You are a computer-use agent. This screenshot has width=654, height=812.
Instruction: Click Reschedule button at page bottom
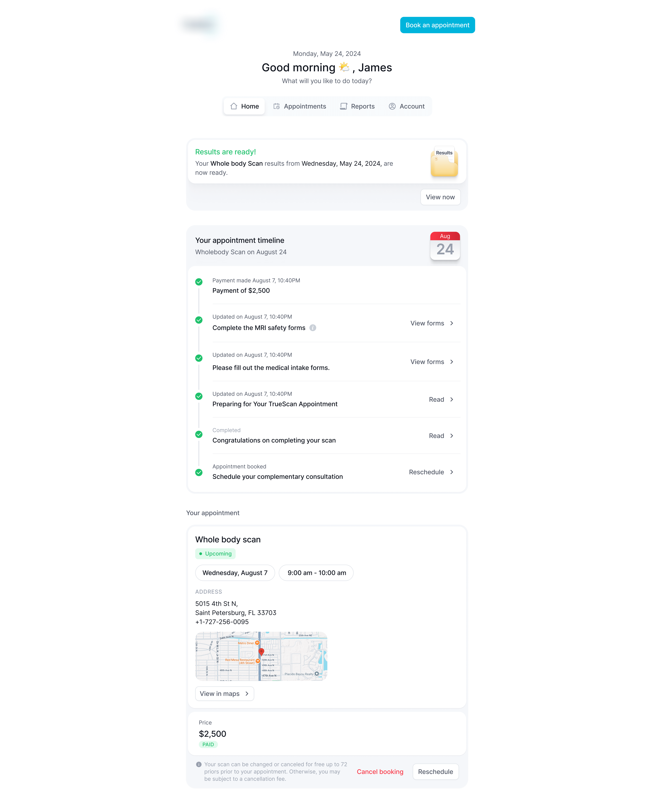(x=435, y=772)
